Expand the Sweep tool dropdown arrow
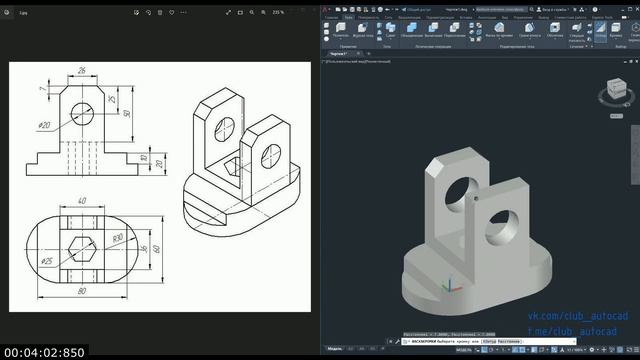The width and height of the screenshot is (640, 360). click(390, 39)
